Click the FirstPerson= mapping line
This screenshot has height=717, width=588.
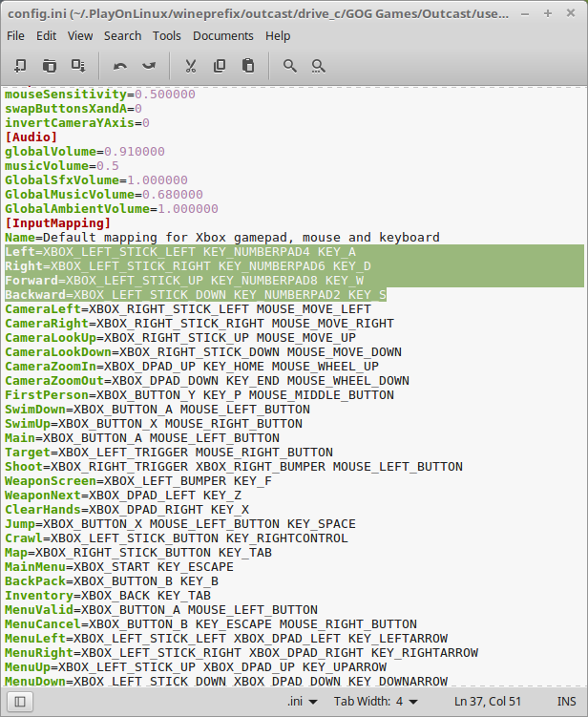(x=199, y=395)
